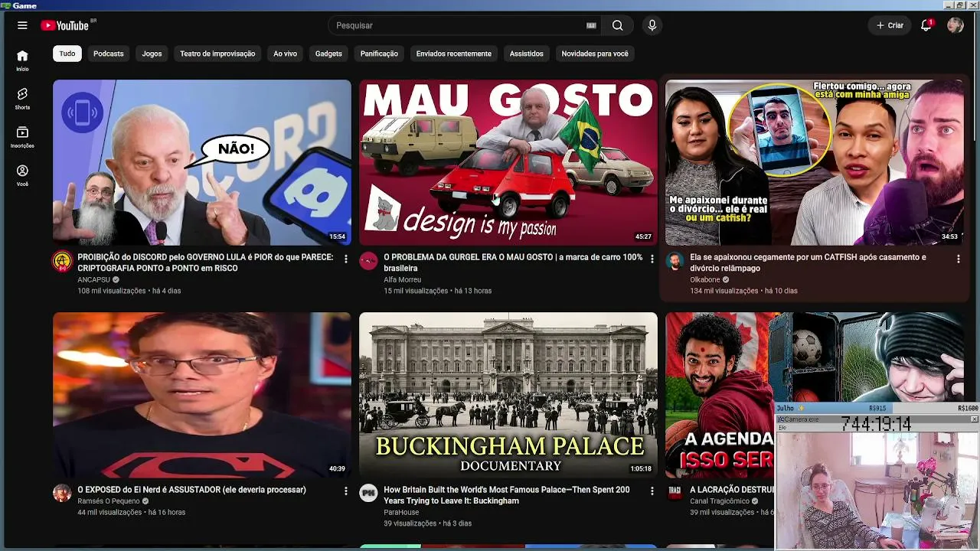Viewport: 980px width, 551px height.
Task: Open title 'O PROBLEMA DA GURGEL ERA O MAU GOSTO'
Action: pyautogui.click(x=513, y=262)
